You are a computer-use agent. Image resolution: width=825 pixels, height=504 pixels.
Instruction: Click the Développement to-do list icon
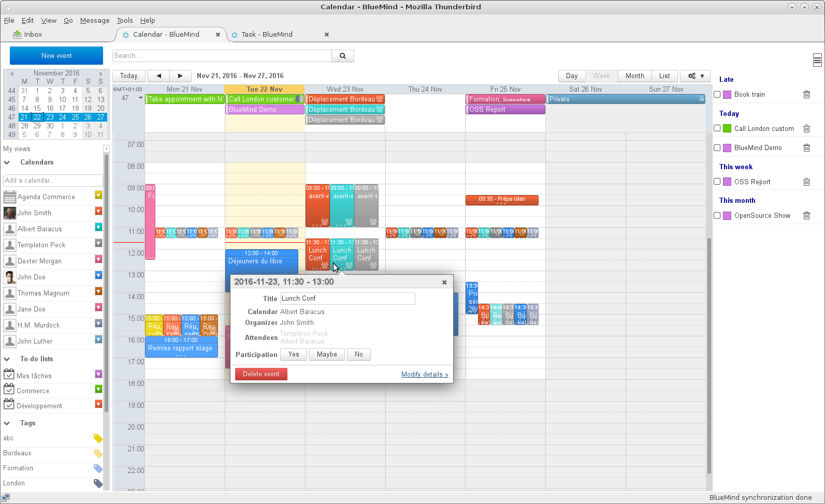point(9,404)
